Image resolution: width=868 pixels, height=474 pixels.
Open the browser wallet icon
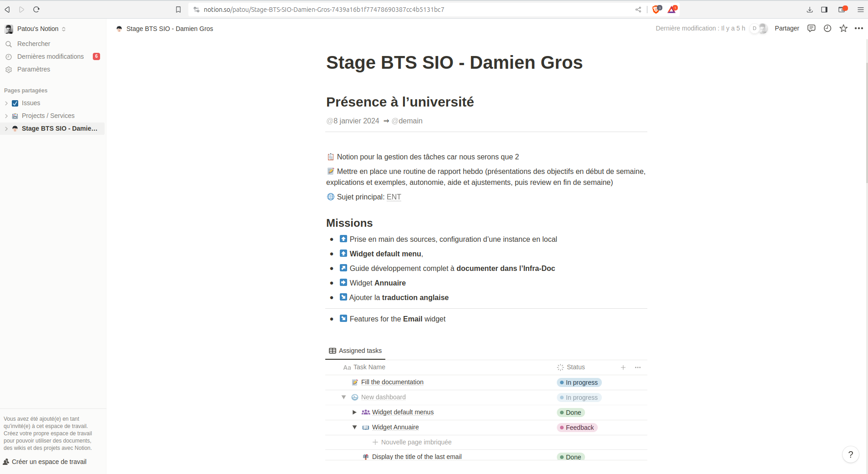[842, 10]
